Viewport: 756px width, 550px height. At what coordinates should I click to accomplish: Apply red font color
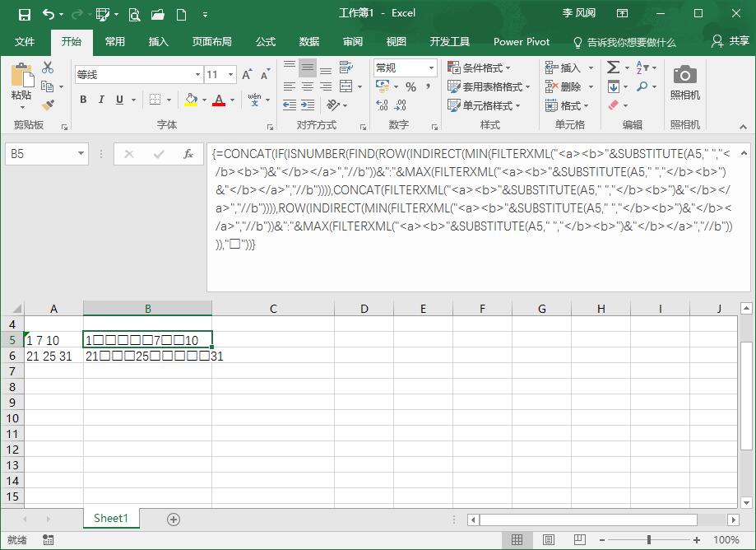point(219,100)
